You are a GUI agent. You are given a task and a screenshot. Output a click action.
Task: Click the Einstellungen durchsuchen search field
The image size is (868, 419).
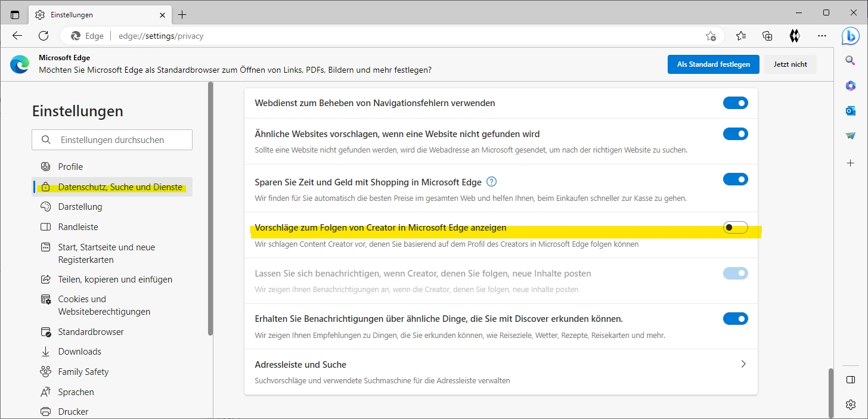[112, 140]
